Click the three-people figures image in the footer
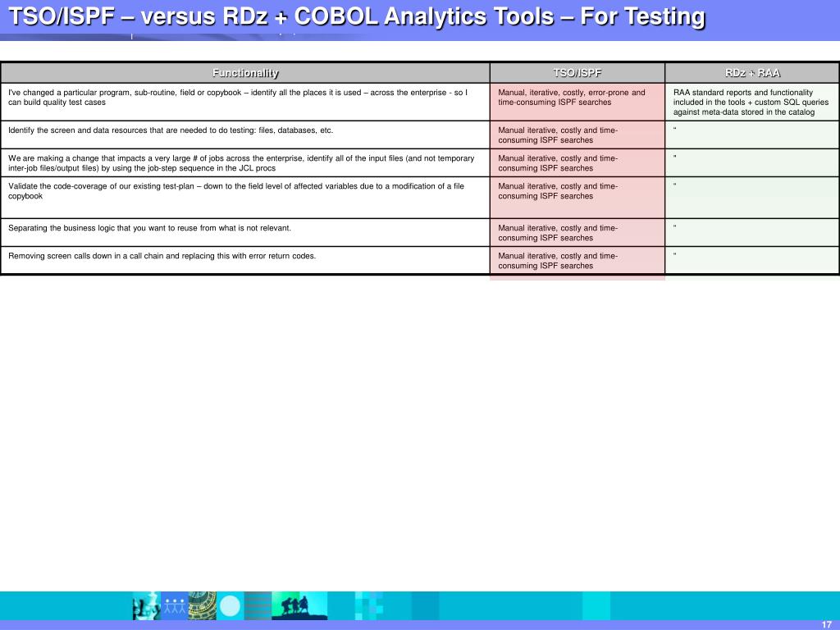Screen dimensions: 840x630 (175, 606)
